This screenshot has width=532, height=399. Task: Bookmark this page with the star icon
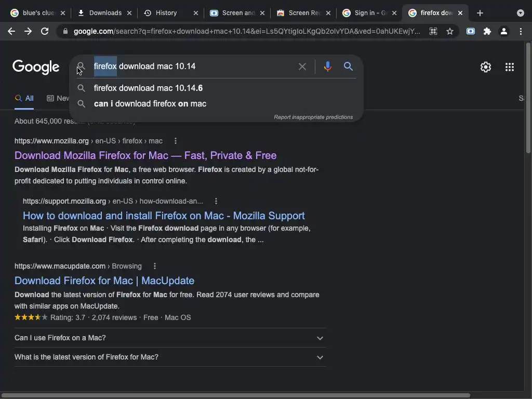[x=450, y=31]
